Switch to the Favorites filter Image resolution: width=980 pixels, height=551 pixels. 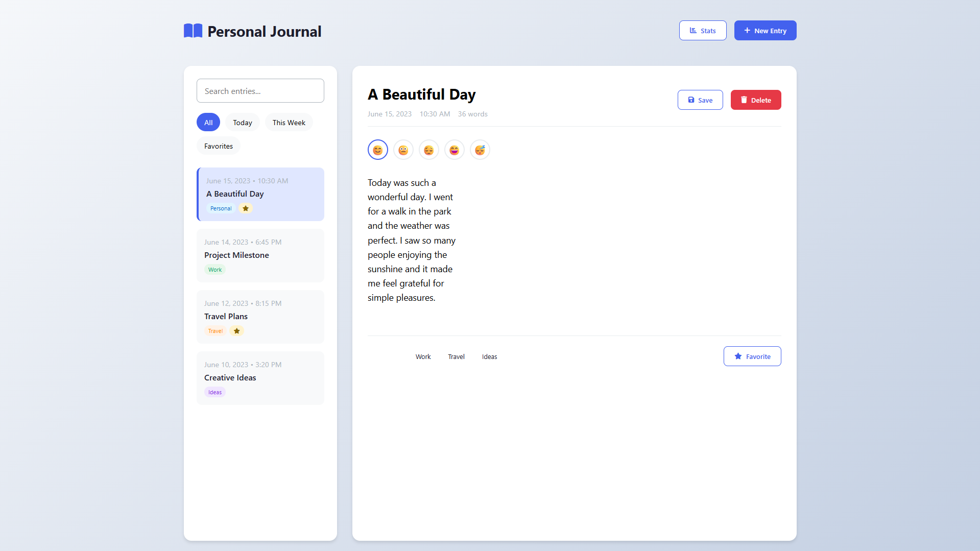218,146
